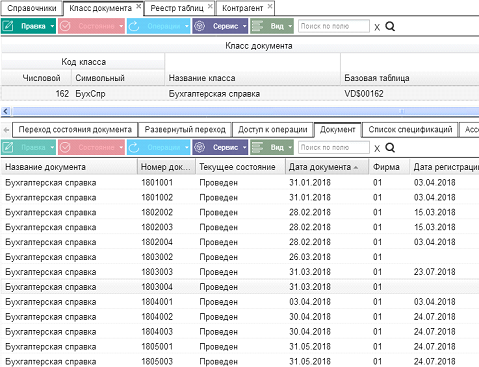Click the upper Сервис button label
The height and width of the screenshot is (367, 479).
pos(226,26)
